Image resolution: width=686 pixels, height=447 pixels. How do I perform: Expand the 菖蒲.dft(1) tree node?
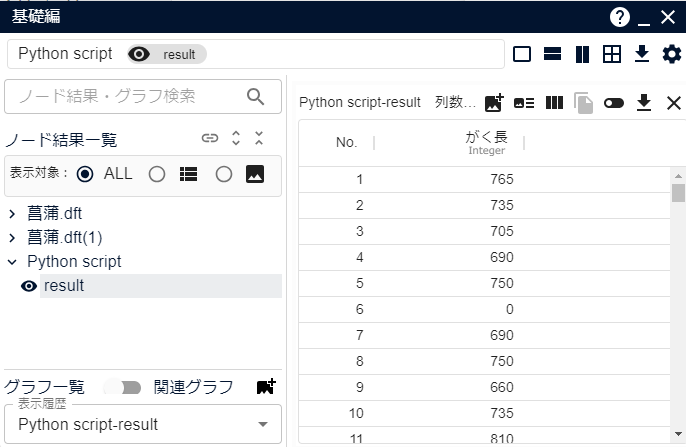[12, 238]
